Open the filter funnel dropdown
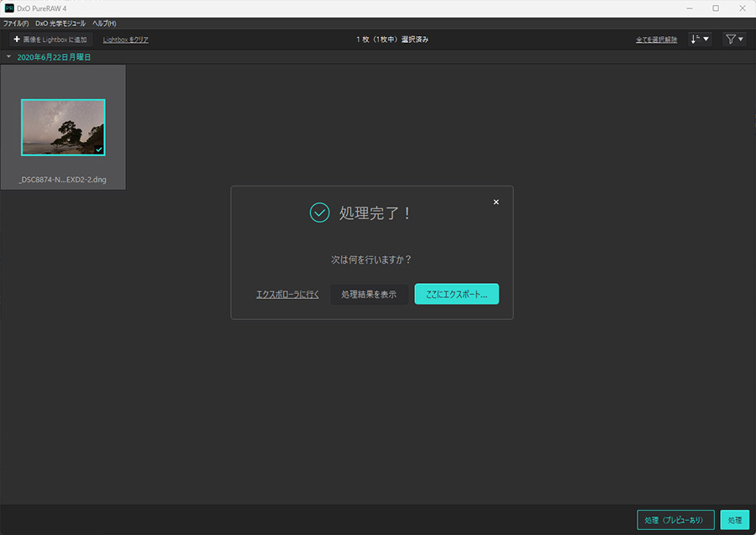The image size is (756, 535). (x=734, y=39)
